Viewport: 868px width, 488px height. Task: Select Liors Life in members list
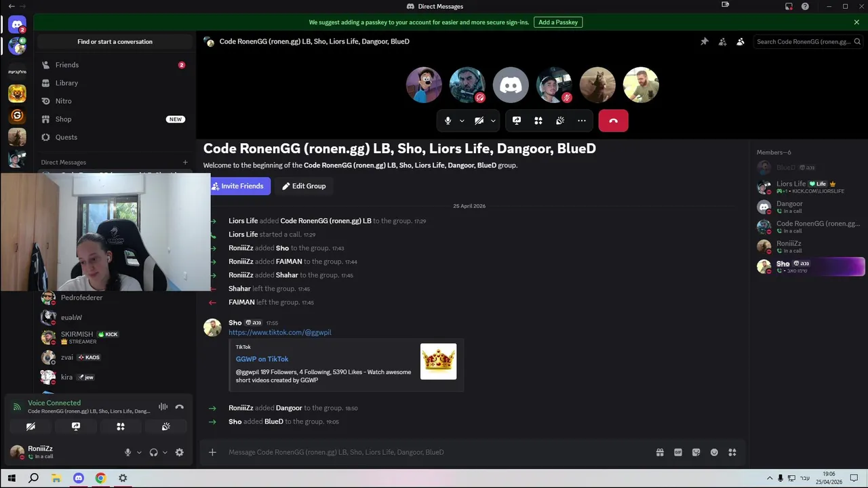810,187
